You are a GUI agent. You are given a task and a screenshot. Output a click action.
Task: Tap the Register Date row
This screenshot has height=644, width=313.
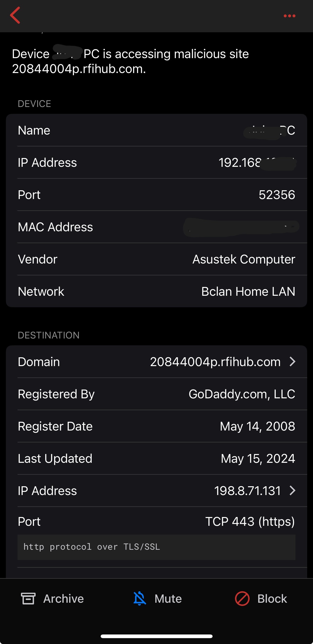(156, 426)
